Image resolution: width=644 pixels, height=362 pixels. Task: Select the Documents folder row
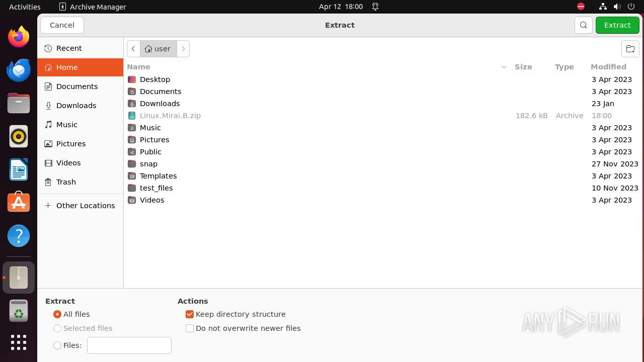pyautogui.click(x=383, y=92)
